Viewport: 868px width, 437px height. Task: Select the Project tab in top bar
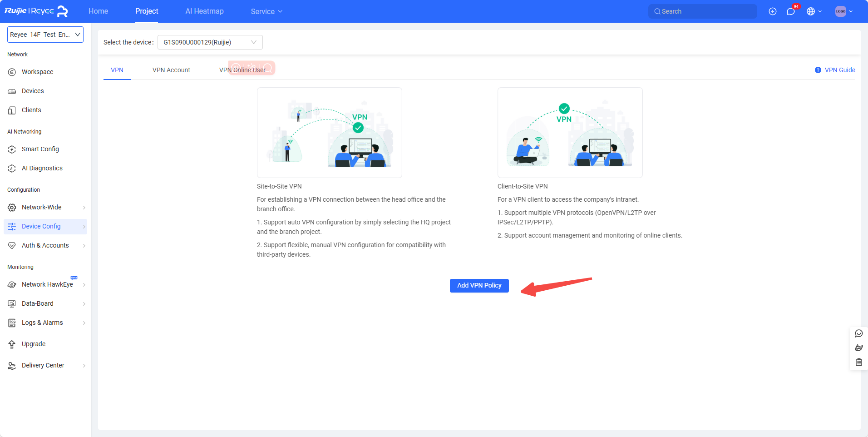(147, 11)
